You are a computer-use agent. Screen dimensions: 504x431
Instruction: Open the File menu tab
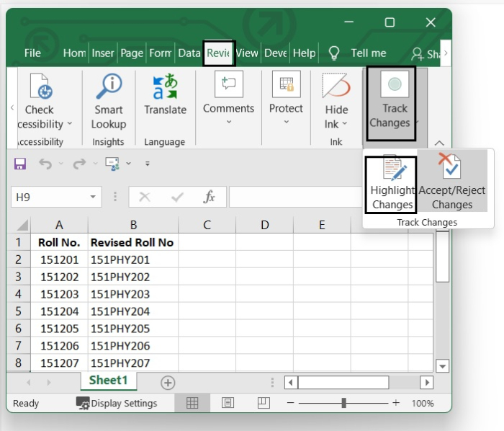click(x=32, y=53)
